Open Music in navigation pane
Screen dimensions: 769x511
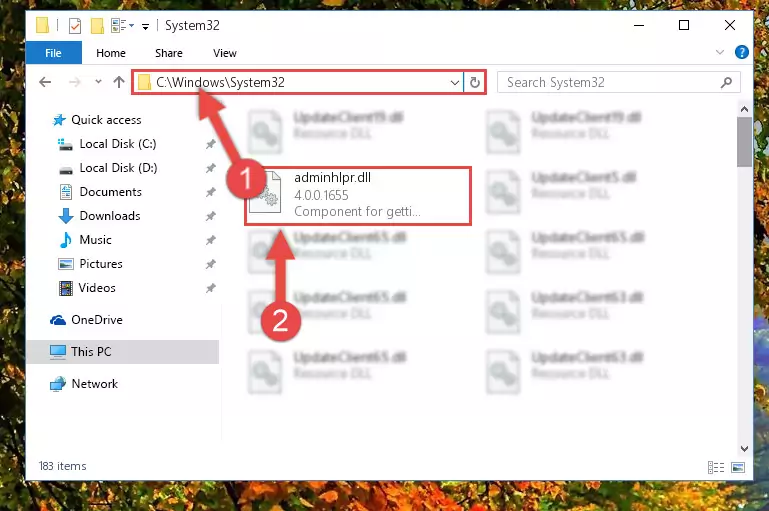pos(85,240)
